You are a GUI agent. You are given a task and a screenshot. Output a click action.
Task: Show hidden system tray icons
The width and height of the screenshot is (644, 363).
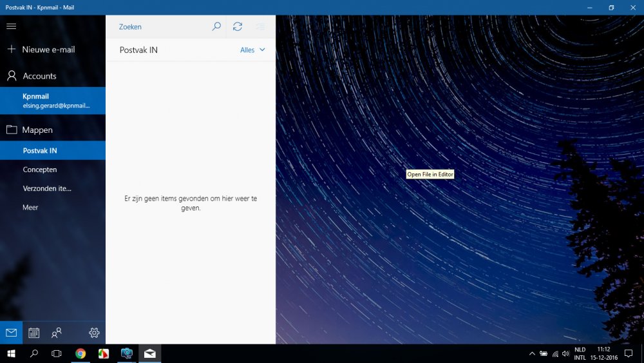tap(532, 353)
